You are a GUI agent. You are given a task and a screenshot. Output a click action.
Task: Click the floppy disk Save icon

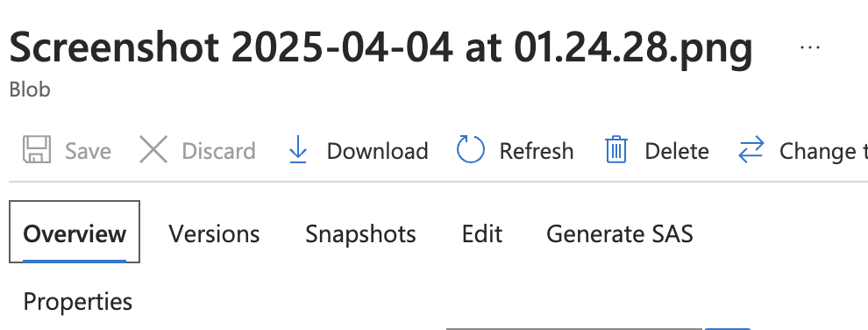(37, 150)
